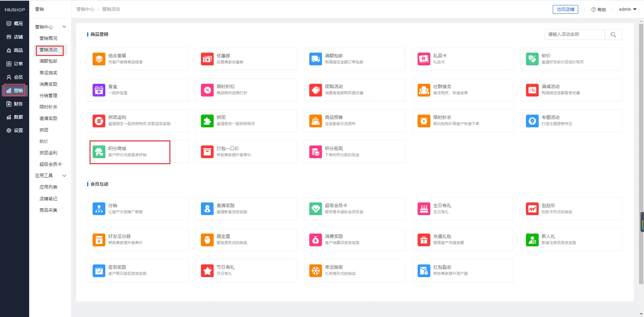
Task: Click the 访问店铺 button
Action: (x=565, y=9)
